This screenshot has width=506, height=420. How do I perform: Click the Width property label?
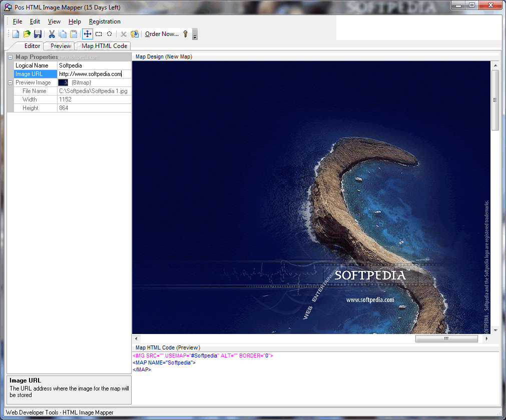coord(36,99)
